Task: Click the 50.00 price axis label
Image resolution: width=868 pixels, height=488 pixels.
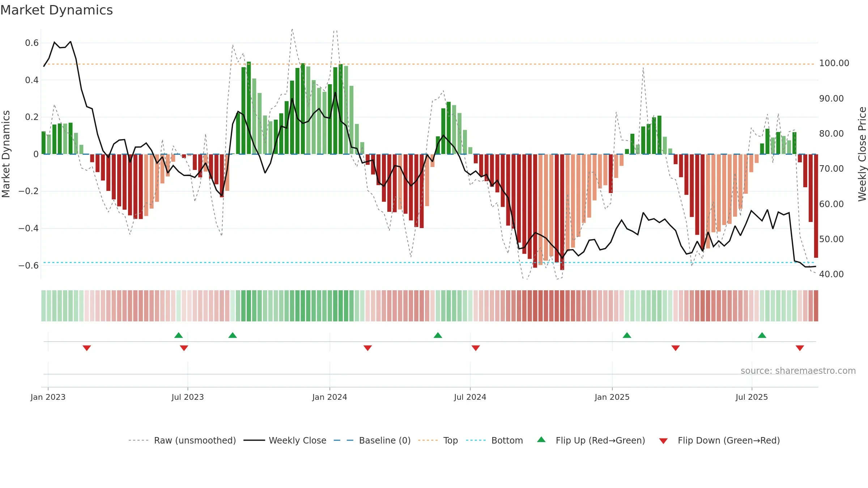Action: tap(831, 239)
